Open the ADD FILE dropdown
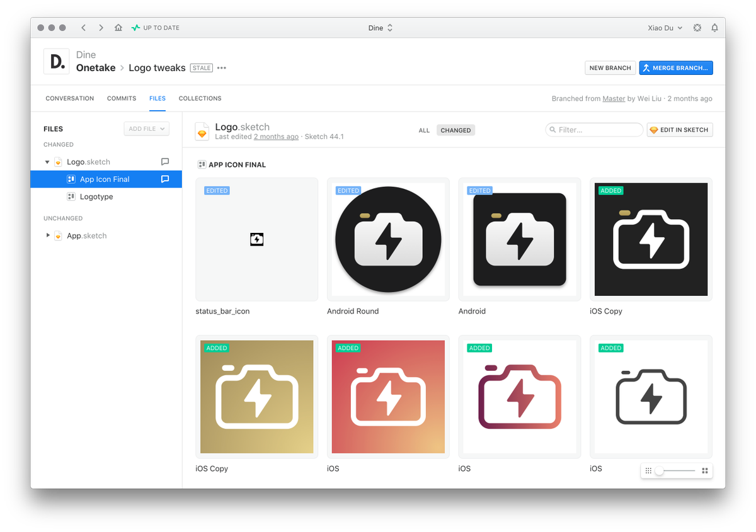The image size is (756, 532). 147,129
